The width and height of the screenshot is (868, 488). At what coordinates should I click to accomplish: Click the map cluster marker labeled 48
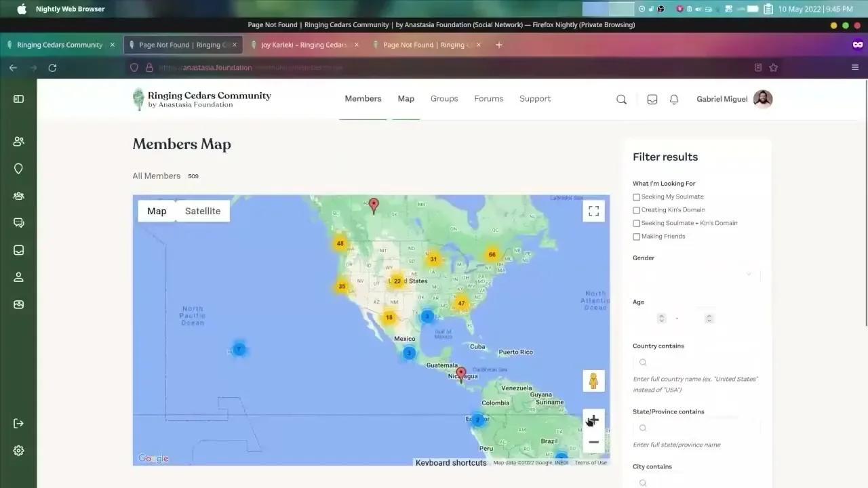340,243
